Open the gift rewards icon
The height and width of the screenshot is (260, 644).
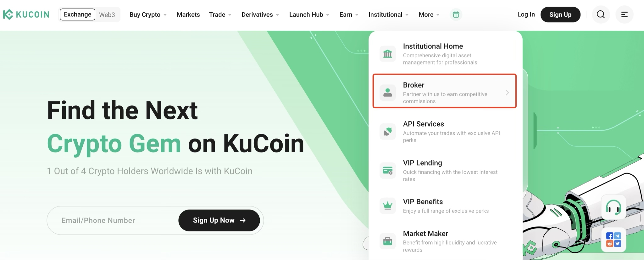(456, 14)
